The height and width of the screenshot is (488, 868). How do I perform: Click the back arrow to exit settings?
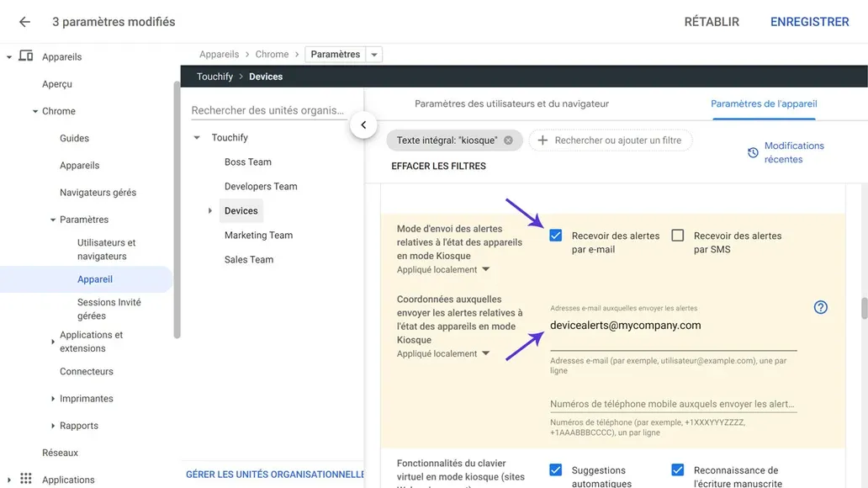tap(24, 22)
